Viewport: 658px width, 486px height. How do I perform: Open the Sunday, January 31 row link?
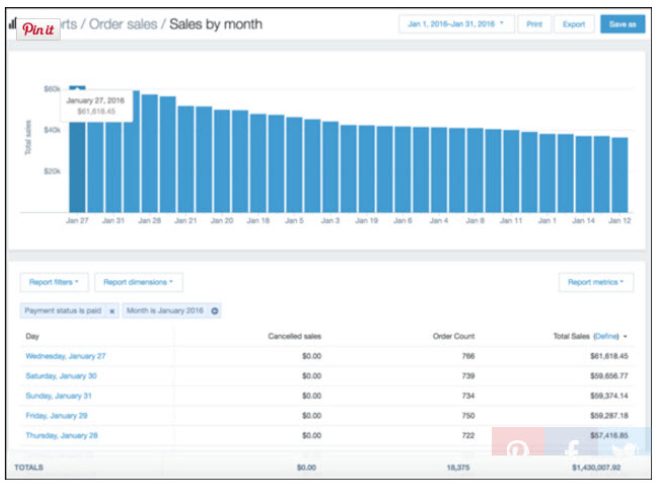(x=59, y=395)
